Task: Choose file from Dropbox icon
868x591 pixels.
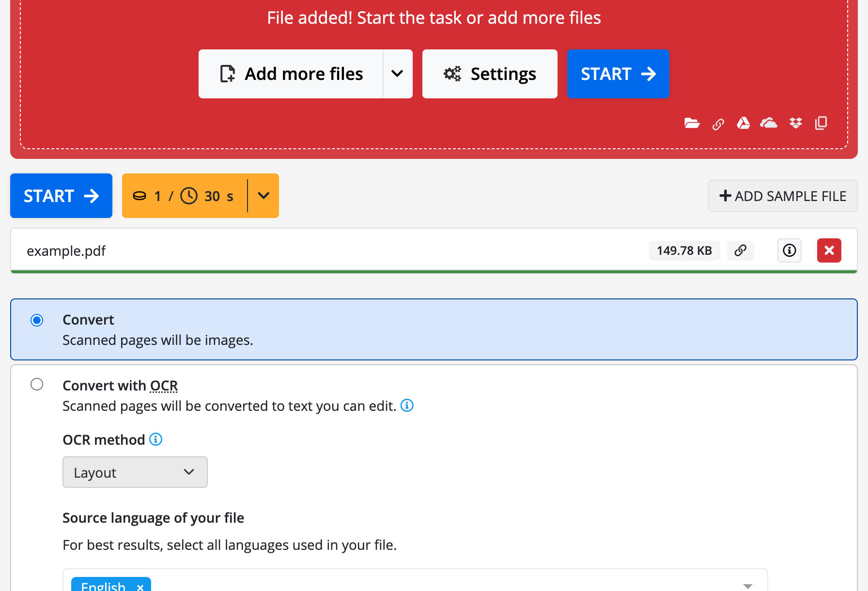Action: tap(795, 124)
